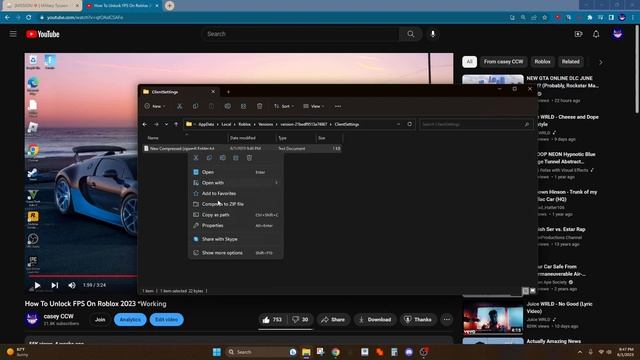640x360 pixels.
Task: Click the 'Versions' breadcrumb segment
Action: point(266,124)
